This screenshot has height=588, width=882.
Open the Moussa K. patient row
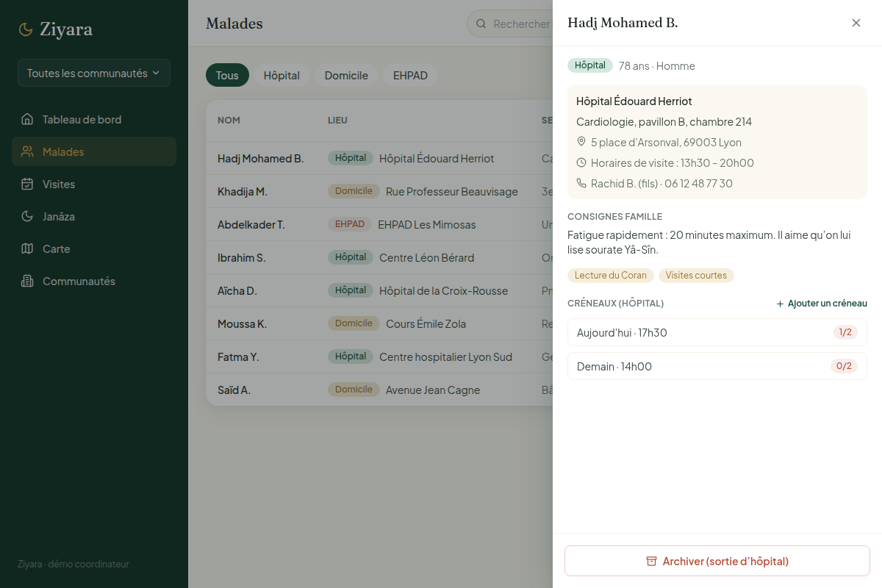click(x=379, y=323)
